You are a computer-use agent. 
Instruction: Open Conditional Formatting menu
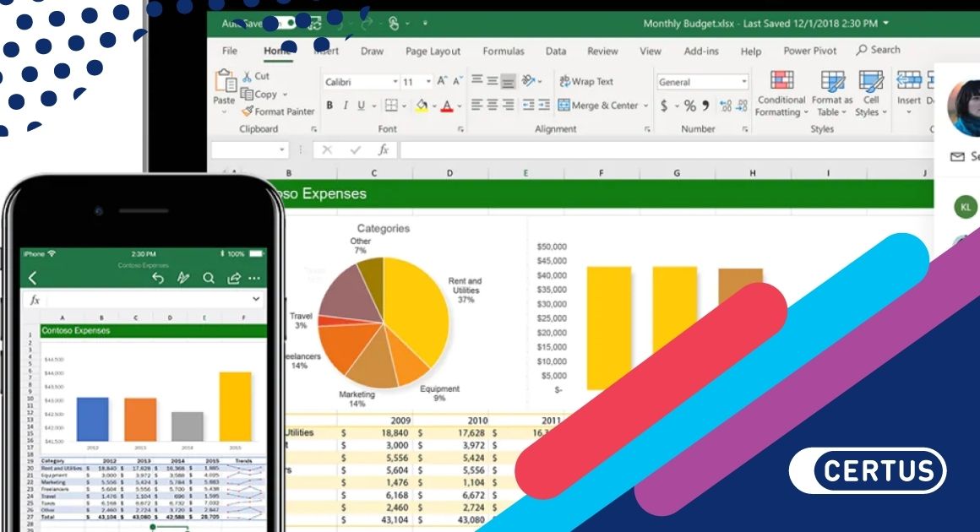781,94
